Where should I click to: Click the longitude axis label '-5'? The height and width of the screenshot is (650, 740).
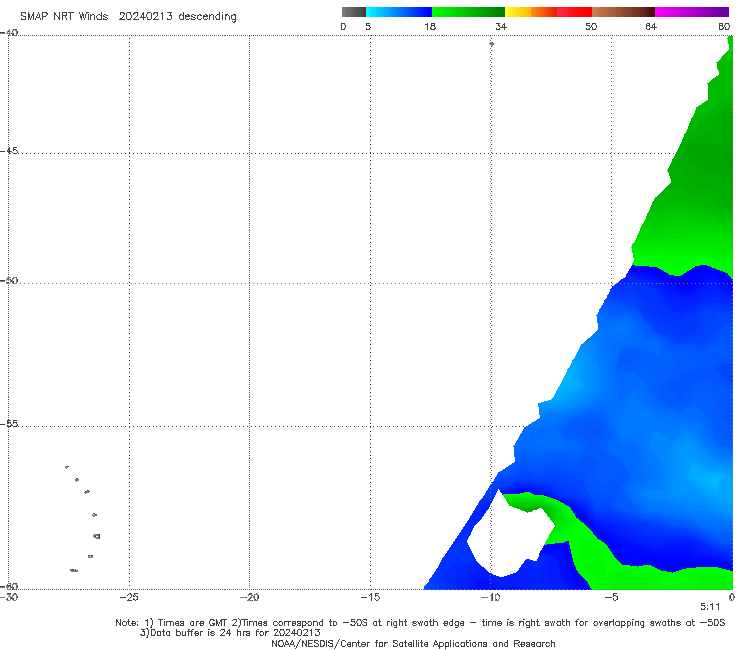[611, 597]
